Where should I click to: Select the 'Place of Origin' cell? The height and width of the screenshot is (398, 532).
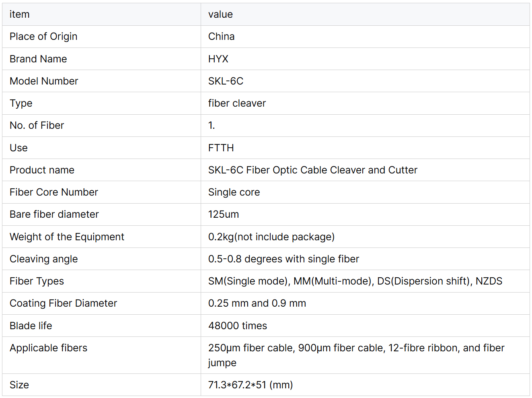point(43,37)
